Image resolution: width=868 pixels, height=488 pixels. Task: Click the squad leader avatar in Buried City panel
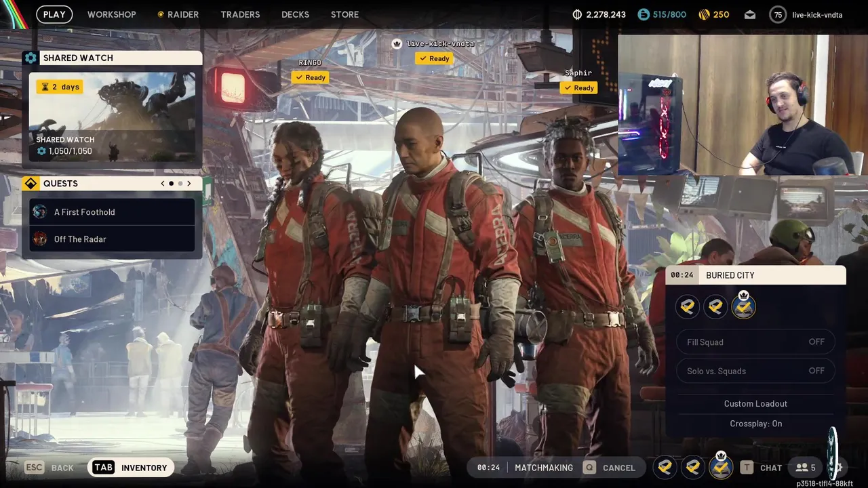[744, 306]
